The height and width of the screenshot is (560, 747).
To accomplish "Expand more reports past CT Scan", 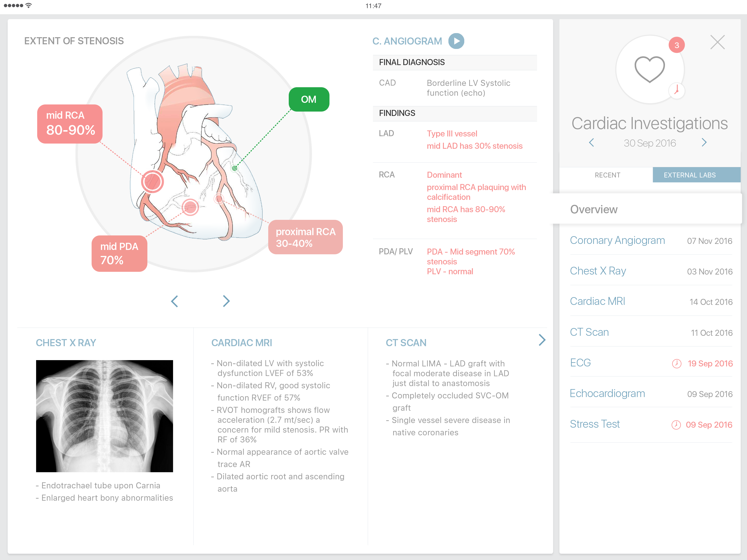I will coord(542,340).
